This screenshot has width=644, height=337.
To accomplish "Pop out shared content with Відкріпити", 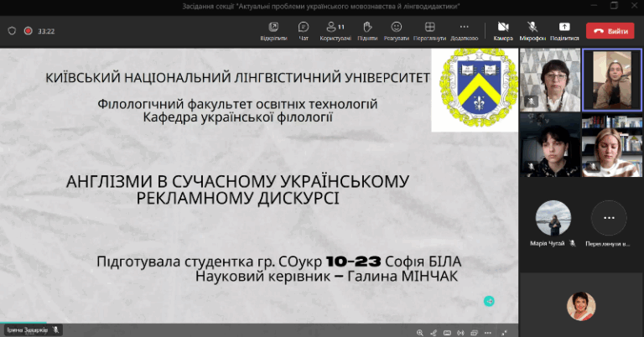I will tap(273, 31).
